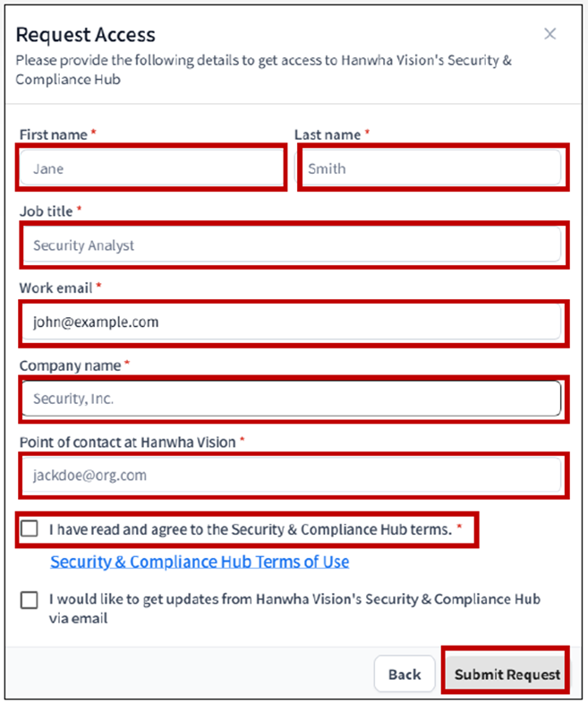This screenshot has height=704, width=588.
Task: Open Security & Compliance Hub Terms of Use
Action: (200, 562)
